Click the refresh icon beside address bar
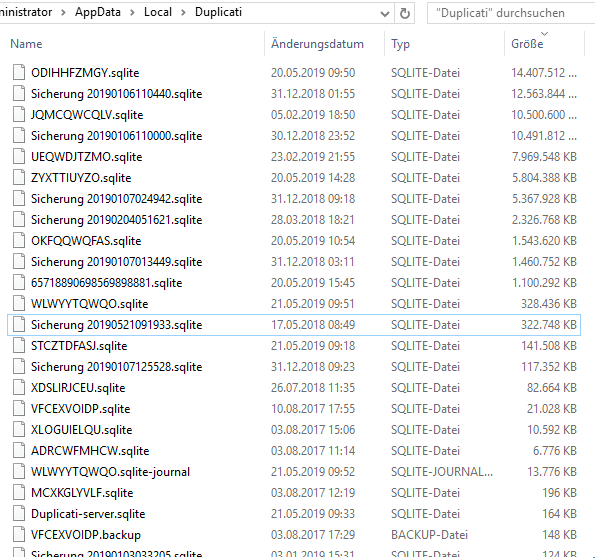595x558 pixels. (x=405, y=14)
